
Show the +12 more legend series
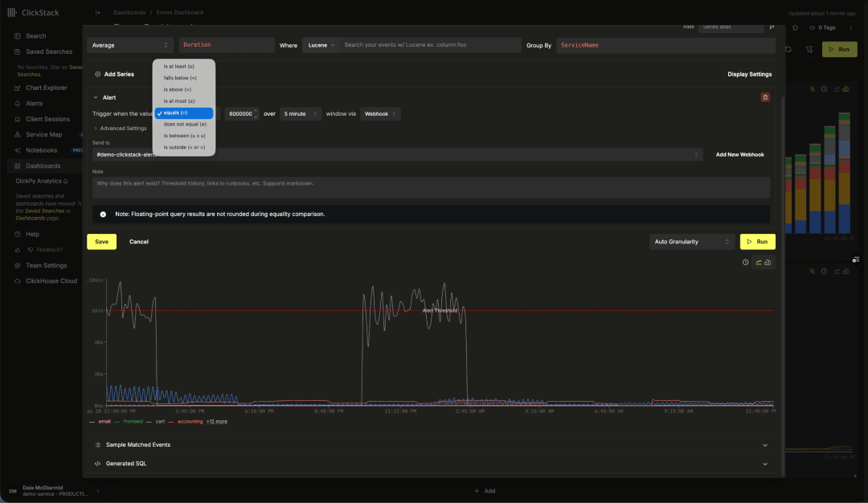click(x=217, y=422)
